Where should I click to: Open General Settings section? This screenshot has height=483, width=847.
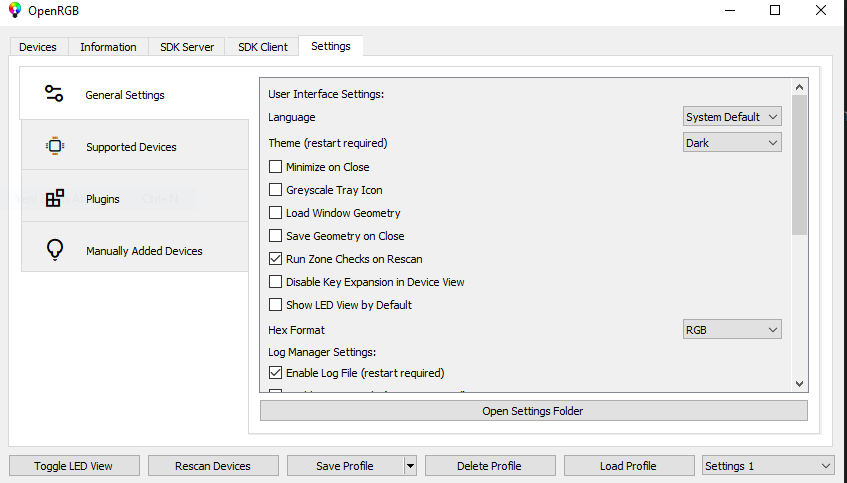134,94
